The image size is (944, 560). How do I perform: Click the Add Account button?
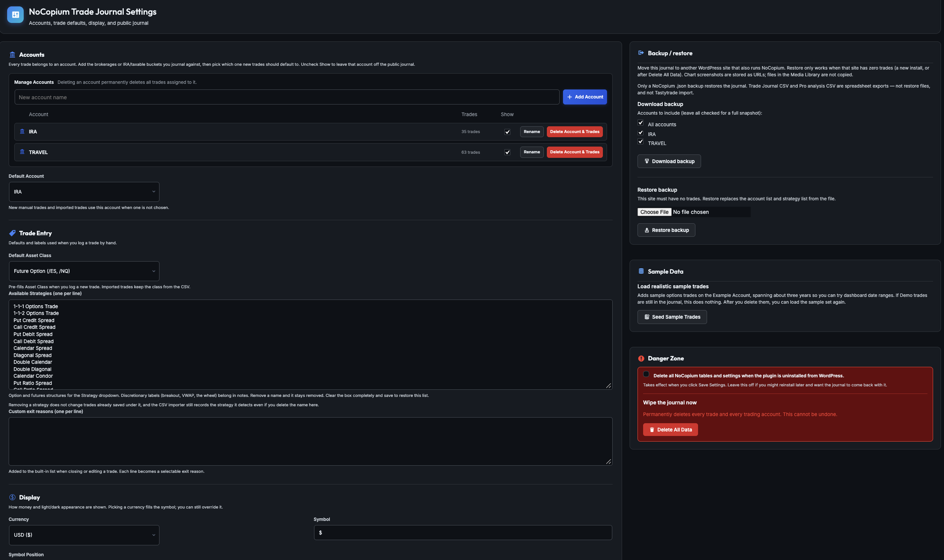click(x=584, y=97)
